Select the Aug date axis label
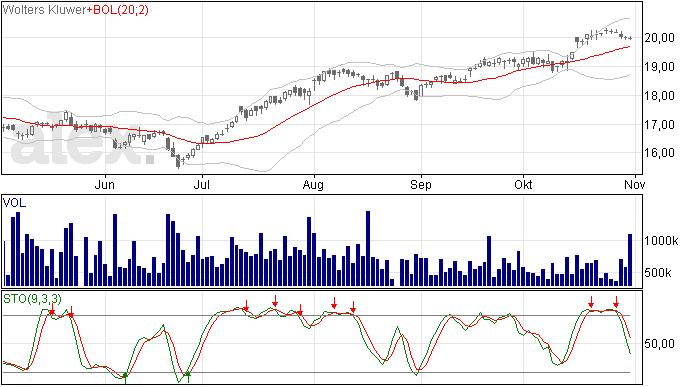690x387 pixels. coord(313,185)
